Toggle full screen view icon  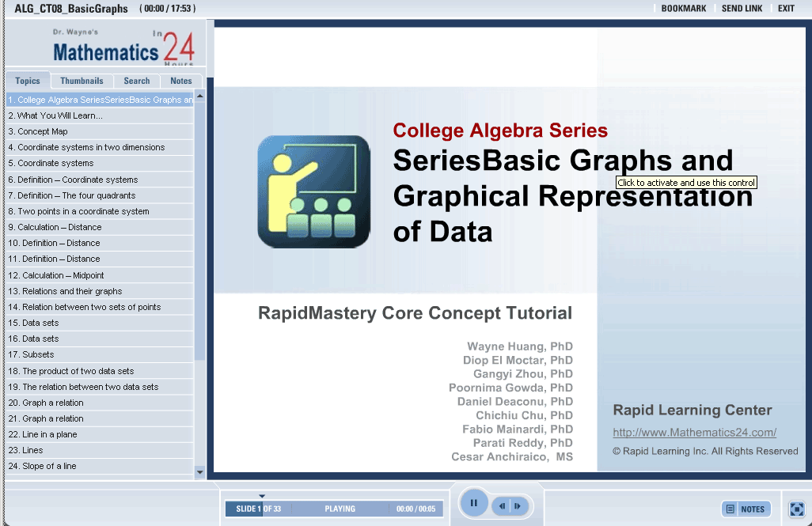797,509
